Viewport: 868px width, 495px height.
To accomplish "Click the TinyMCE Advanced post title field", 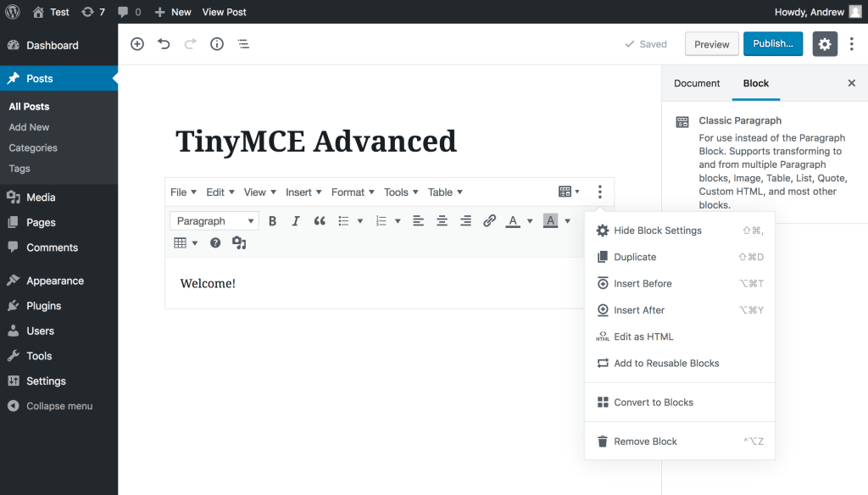I will click(315, 141).
